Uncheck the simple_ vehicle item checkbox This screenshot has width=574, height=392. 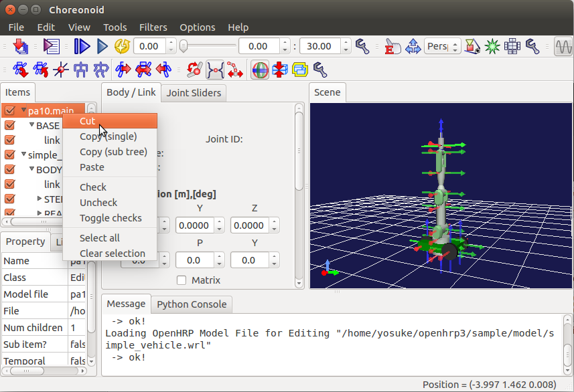9,155
